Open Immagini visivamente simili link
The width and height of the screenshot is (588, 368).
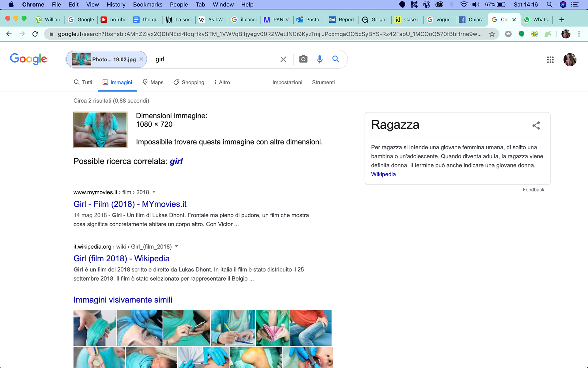pos(123,300)
